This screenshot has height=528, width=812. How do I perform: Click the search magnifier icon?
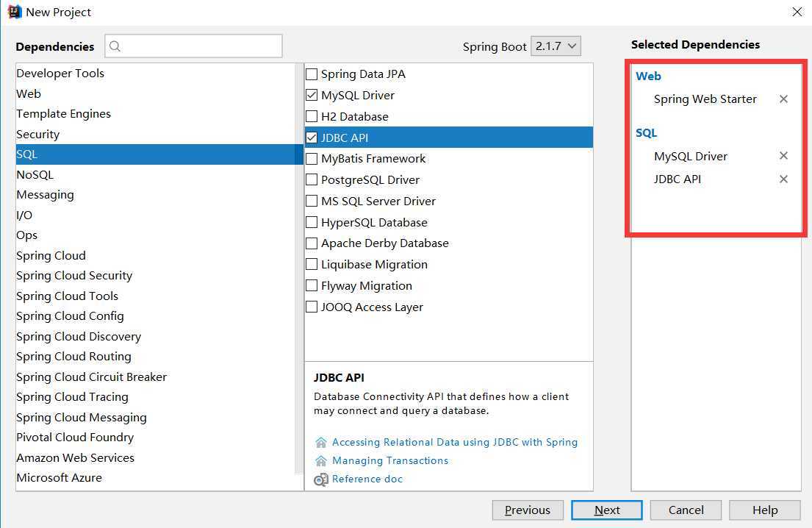(115, 46)
